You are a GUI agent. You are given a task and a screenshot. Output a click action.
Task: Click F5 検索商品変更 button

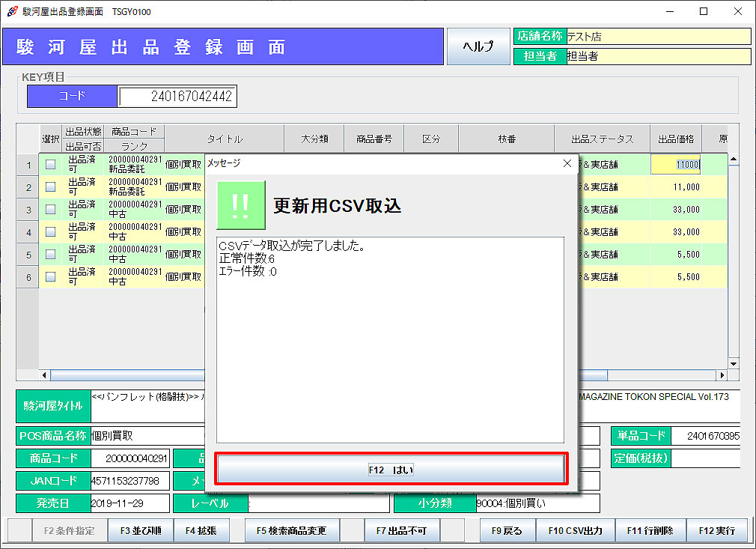291,530
